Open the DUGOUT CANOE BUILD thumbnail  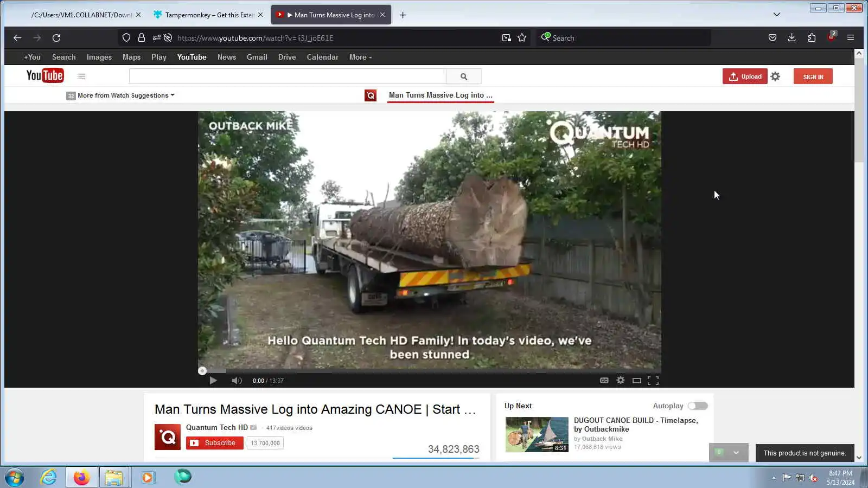tap(537, 434)
